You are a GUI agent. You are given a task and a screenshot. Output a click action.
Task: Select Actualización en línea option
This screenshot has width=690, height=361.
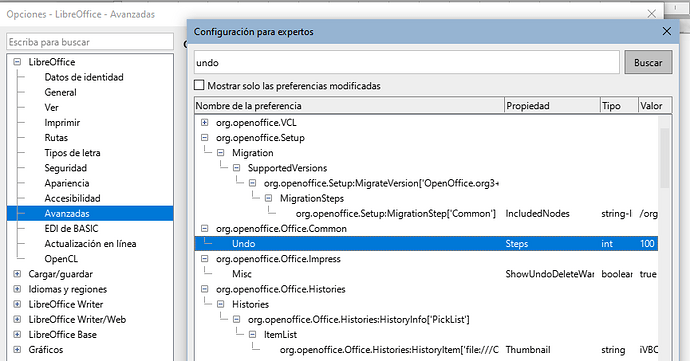point(90,243)
